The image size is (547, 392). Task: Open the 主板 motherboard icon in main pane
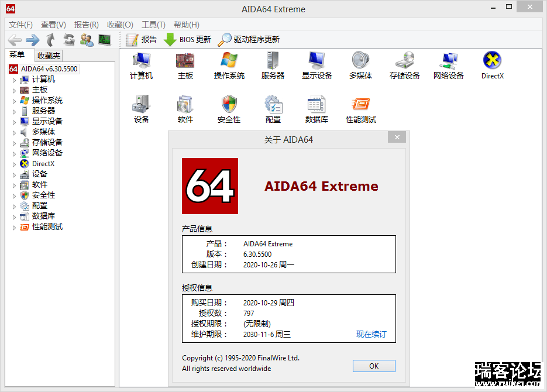pyautogui.click(x=185, y=66)
